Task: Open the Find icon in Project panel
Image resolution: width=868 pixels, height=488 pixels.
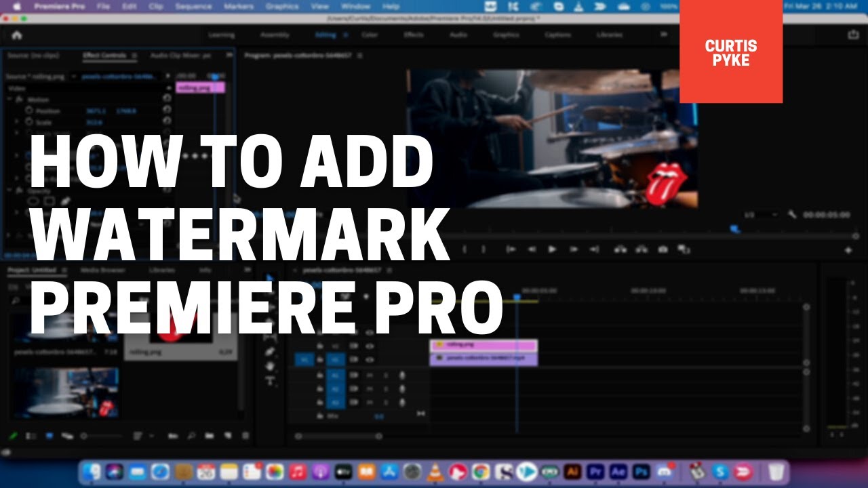Action: (x=191, y=436)
